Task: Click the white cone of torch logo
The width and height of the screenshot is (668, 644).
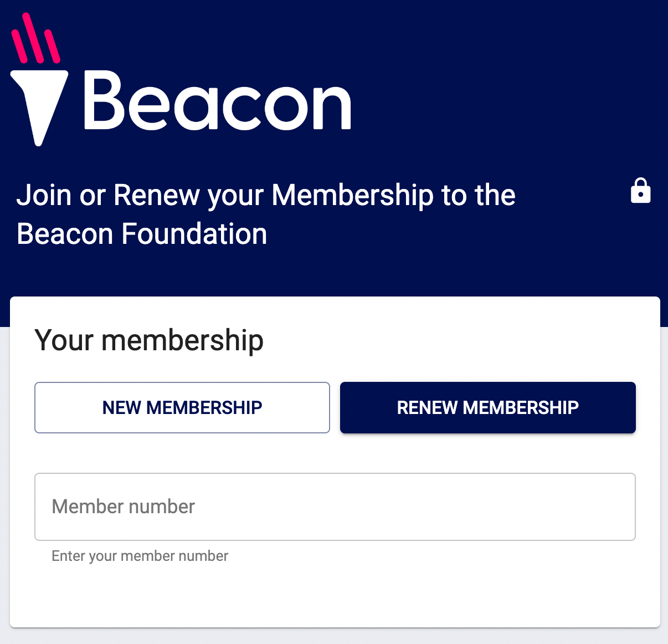Action: click(39, 105)
